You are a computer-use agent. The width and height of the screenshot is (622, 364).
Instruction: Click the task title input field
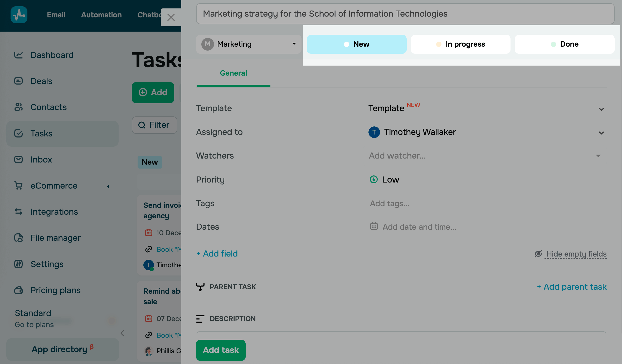point(405,14)
